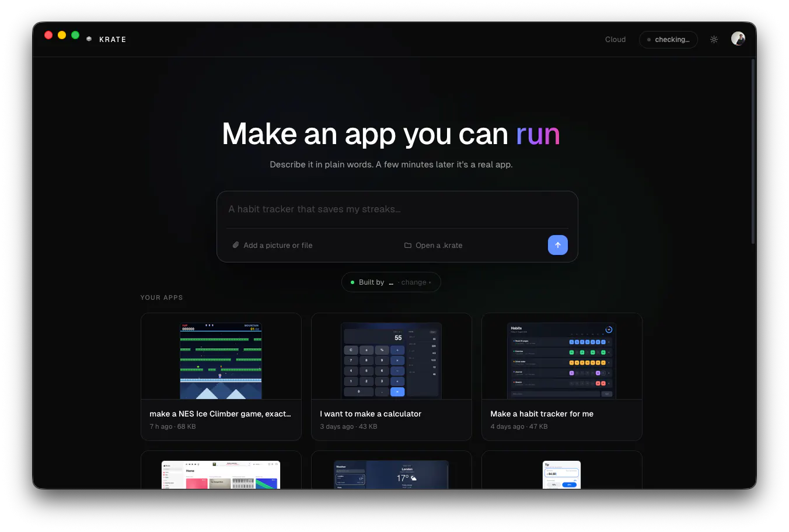789x532 pixels.
Task: Click the 7 h ago · 68 KB text
Action: [173, 426]
